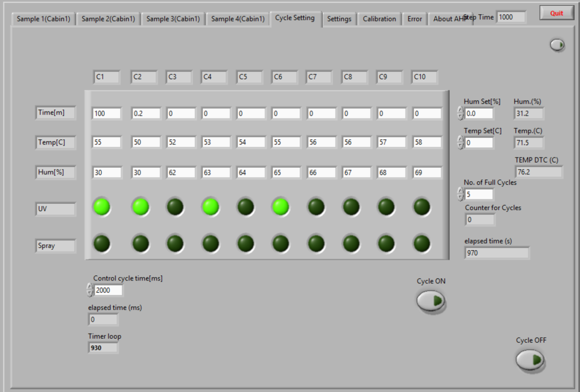Enable Spray for cycle C2

[x=140, y=244]
